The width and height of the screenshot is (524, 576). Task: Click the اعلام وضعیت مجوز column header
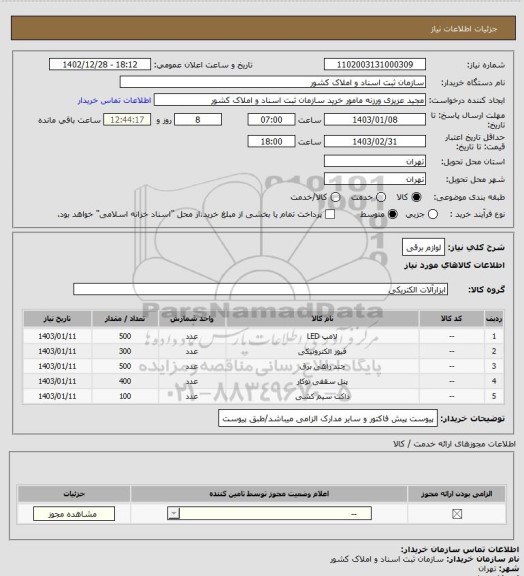tap(269, 494)
